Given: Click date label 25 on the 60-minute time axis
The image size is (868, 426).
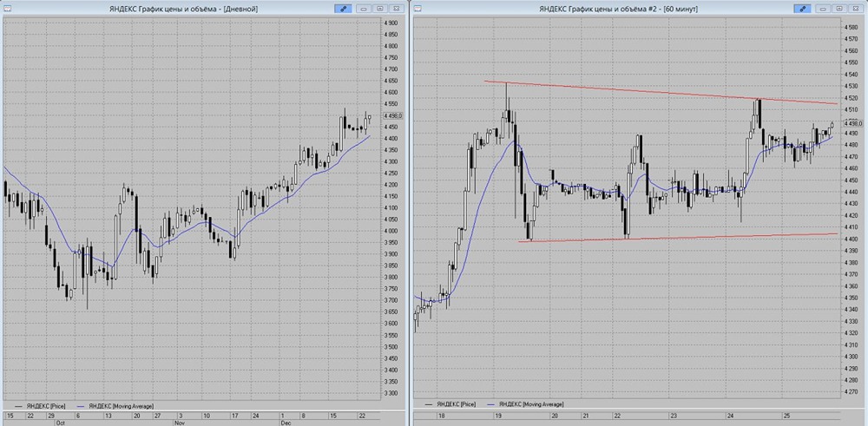Looking at the screenshot, I should [x=788, y=415].
